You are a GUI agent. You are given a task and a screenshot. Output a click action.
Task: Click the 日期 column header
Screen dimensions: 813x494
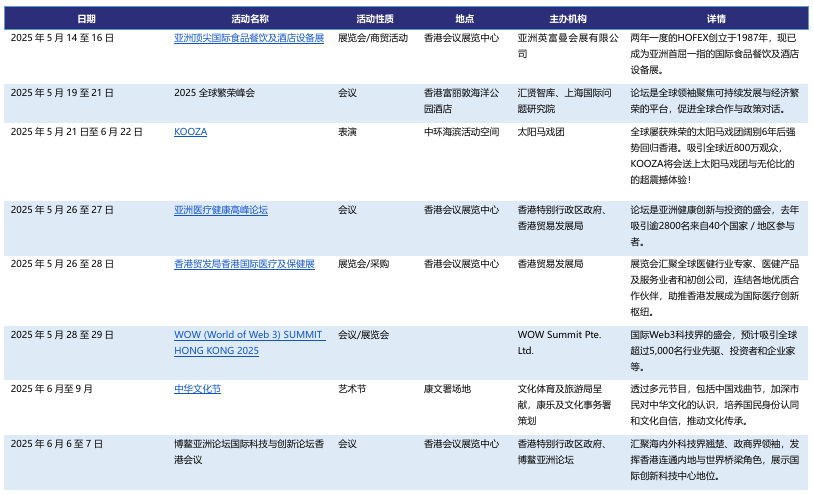87,19
